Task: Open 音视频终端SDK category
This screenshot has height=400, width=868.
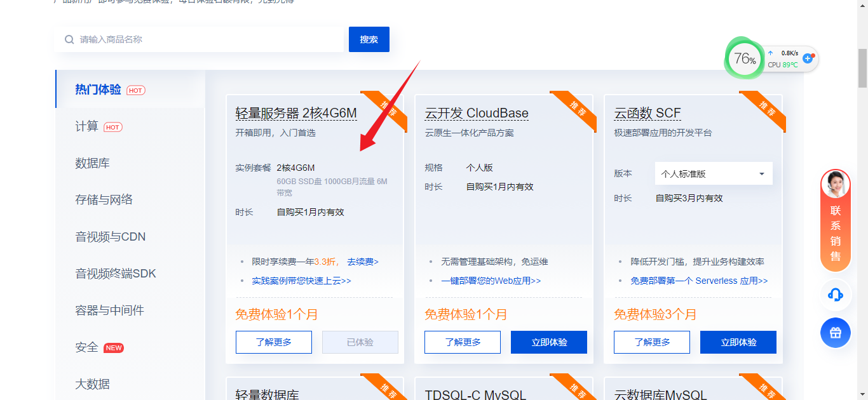Action: tap(116, 274)
